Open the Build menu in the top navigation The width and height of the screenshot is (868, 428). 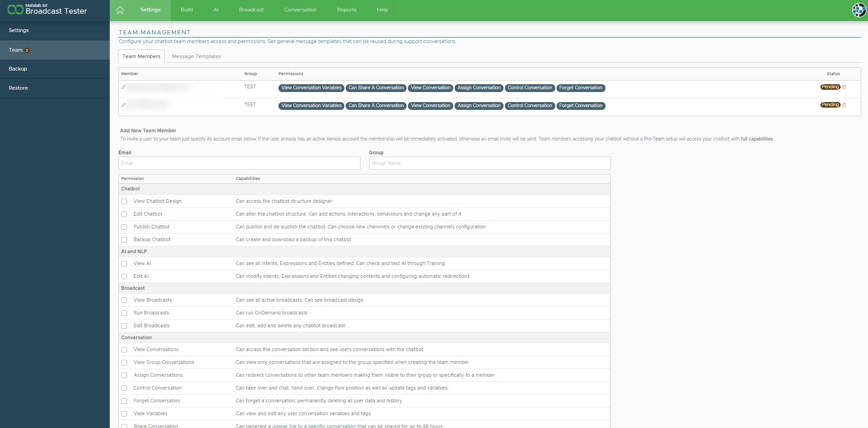coord(187,10)
